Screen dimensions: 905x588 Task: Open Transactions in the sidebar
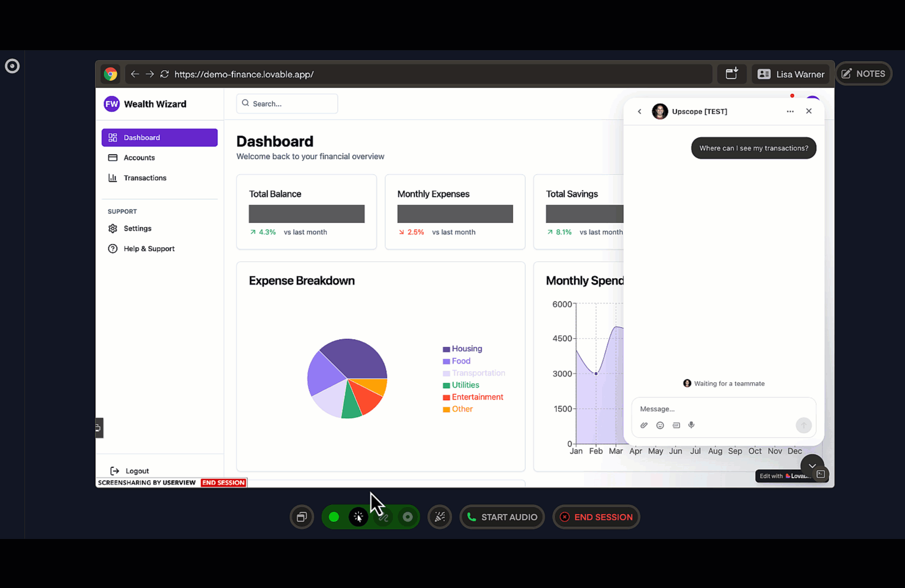[145, 178]
